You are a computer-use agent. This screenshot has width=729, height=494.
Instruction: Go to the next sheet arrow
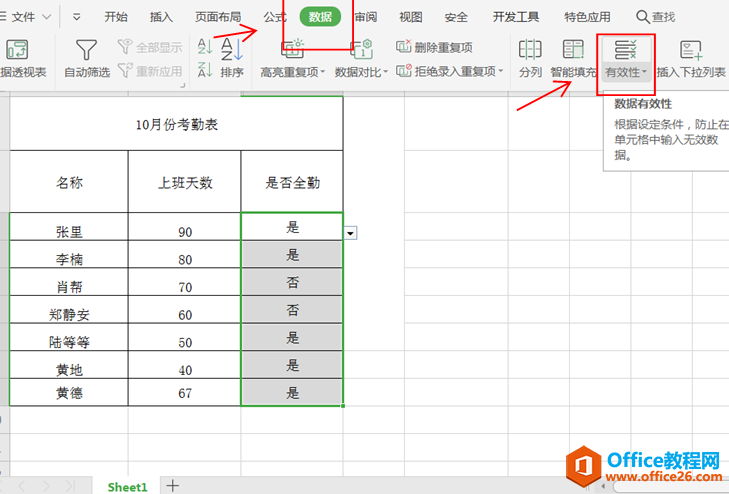pyautogui.click(x=46, y=486)
